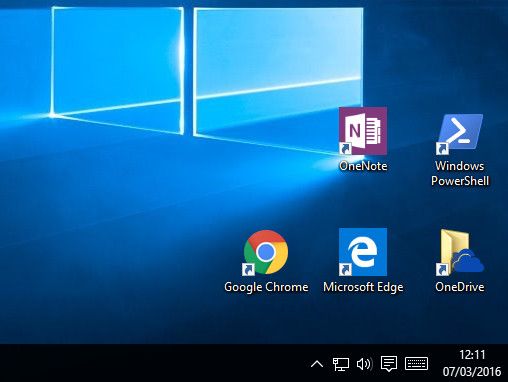
Task: Click the "OneNote" icon label text
Action: point(363,166)
